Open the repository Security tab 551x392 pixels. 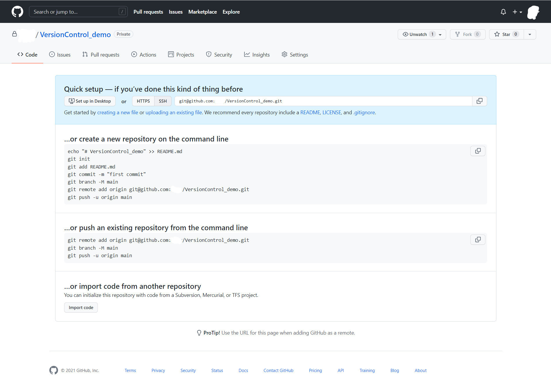[219, 55]
